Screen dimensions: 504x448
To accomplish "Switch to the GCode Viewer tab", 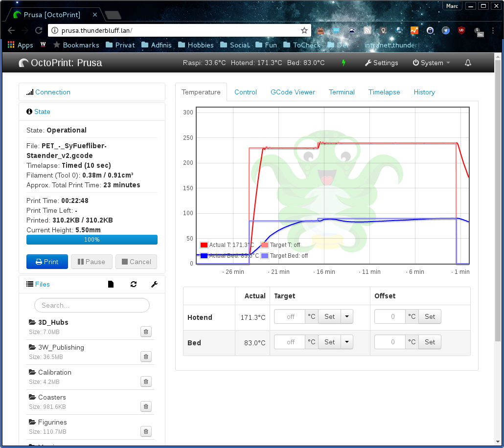I will pos(293,92).
